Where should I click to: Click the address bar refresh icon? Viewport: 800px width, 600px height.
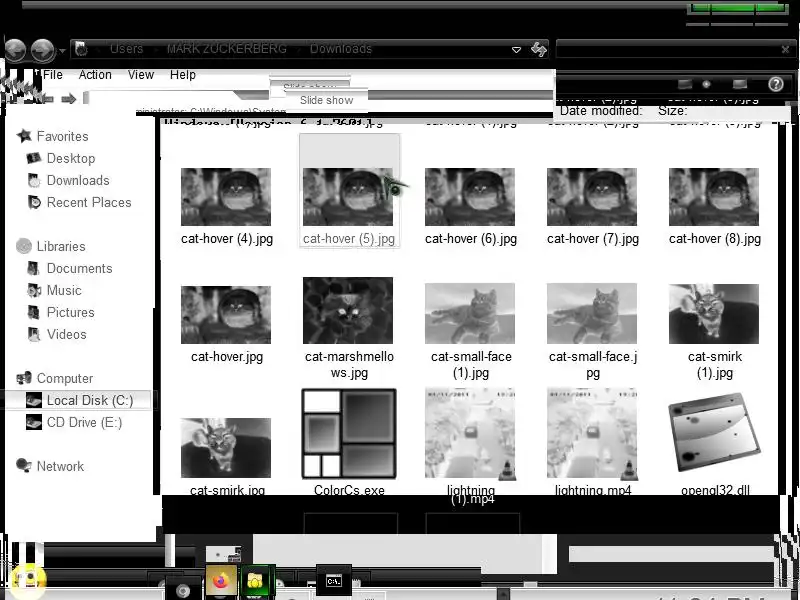point(539,49)
